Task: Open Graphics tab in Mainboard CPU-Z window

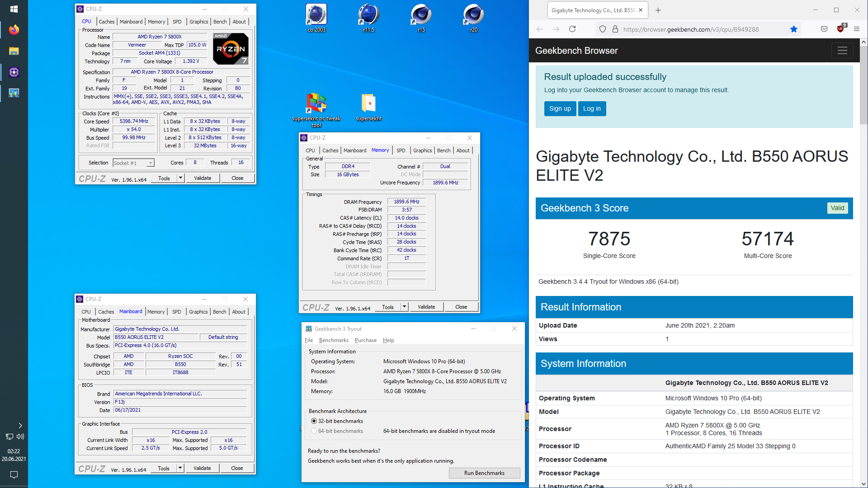Action: tap(198, 312)
